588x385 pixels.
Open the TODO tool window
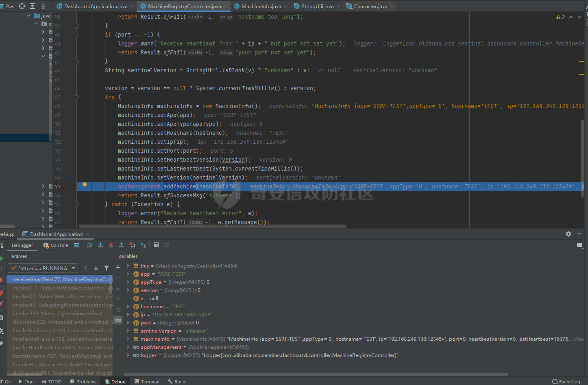(51, 381)
